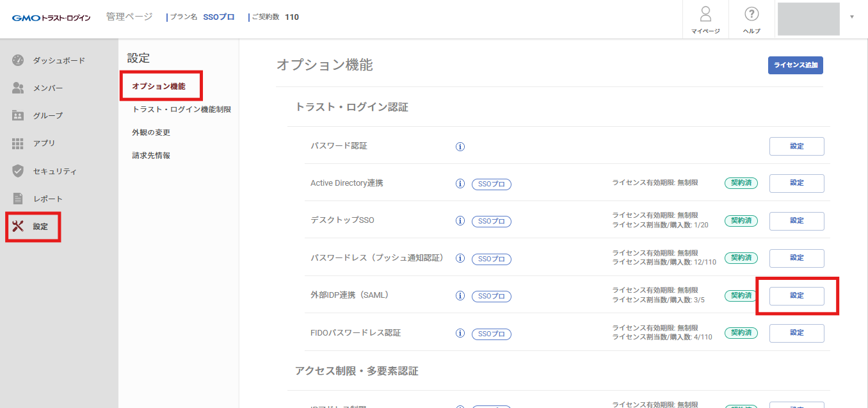
Task: Select オプション機能 in the settings submenu
Action: coord(159,86)
